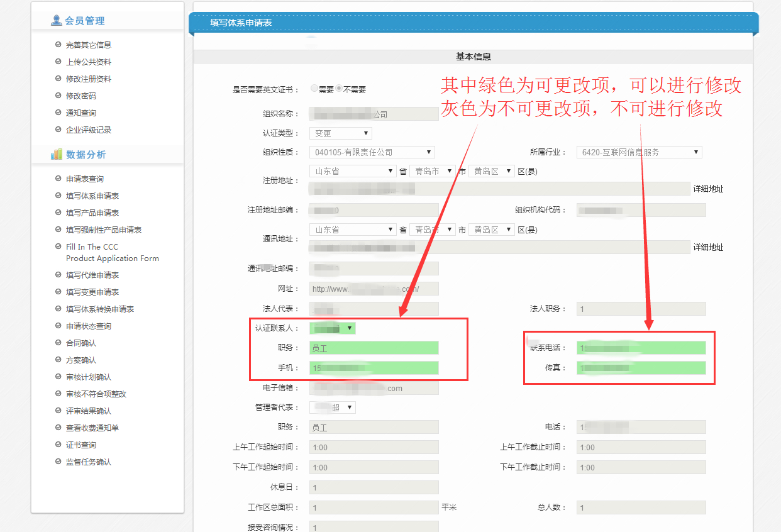Go to 修改密码 page
Image resolution: width=781 pixels, height=532 pixels.
pyautogui.click(x=81, y=96)
